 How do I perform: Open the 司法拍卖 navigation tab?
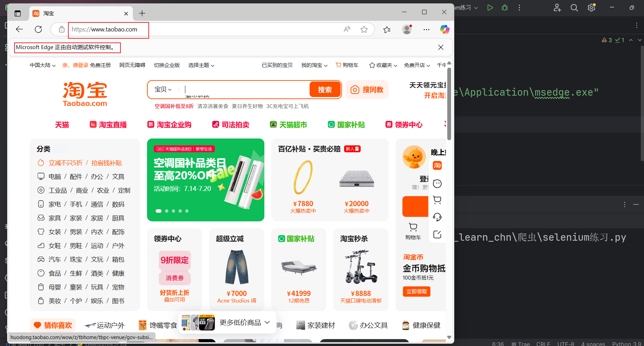pos(231,125)
